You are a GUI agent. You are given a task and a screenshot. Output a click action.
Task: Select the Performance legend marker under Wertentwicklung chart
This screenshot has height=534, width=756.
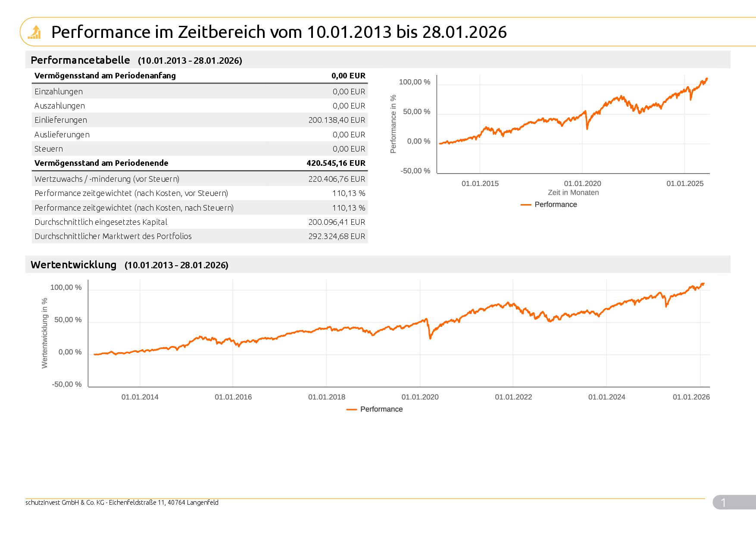click(352, 409)
